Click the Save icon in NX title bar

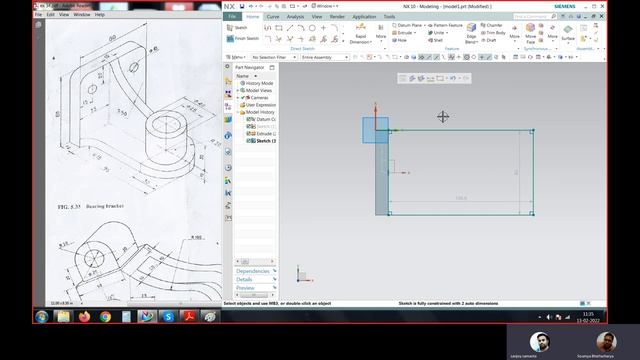click(x=242, y=6)
